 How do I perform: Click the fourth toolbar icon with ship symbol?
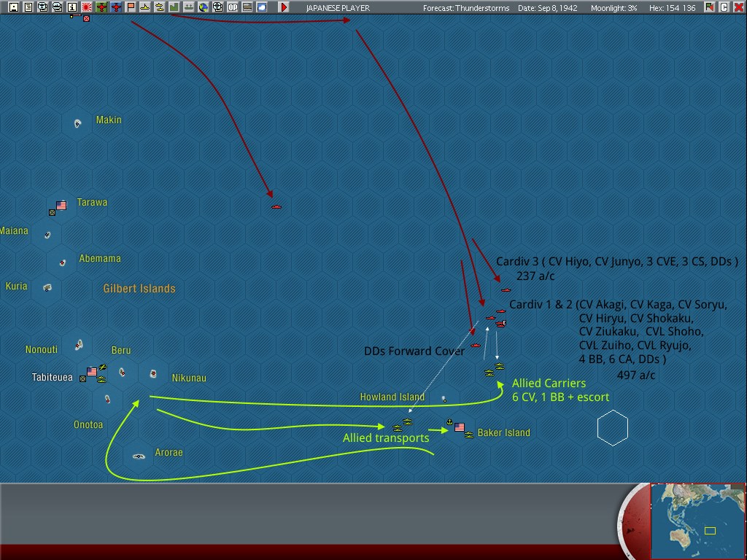point(57,7)
